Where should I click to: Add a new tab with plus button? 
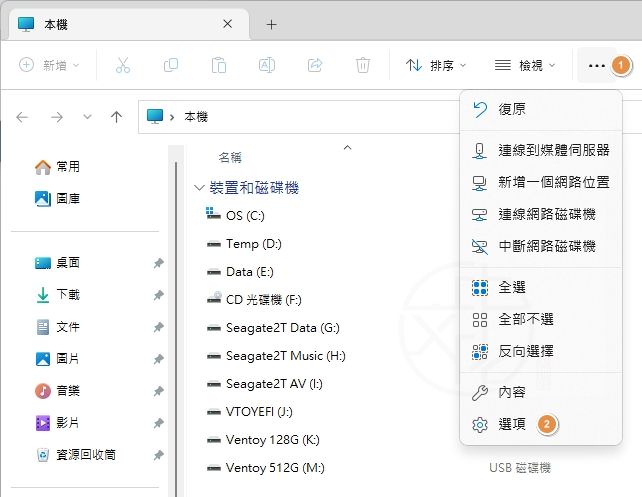[x=271, y=25]
